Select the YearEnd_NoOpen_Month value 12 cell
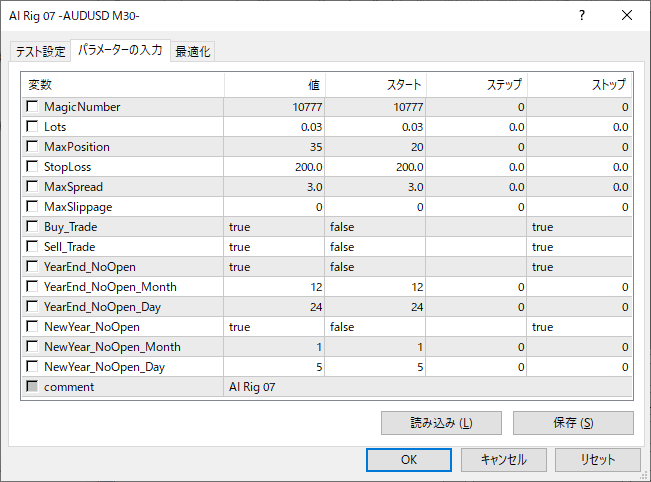 point(274,286)
